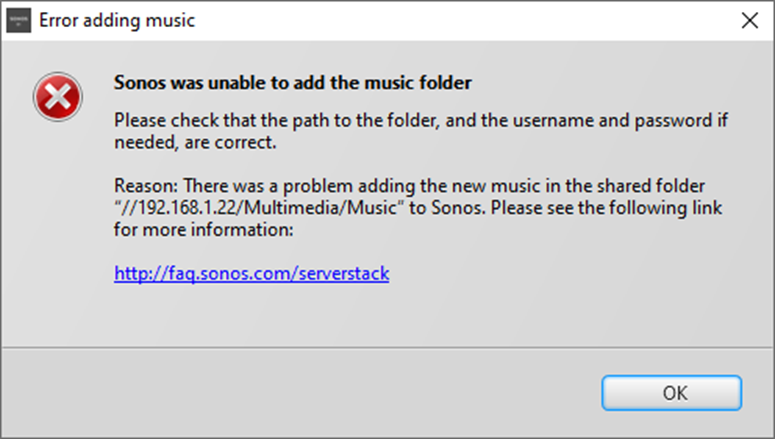Click the red error X icon
The height and width of the screenshot is (439, 775).
point(58,96)
